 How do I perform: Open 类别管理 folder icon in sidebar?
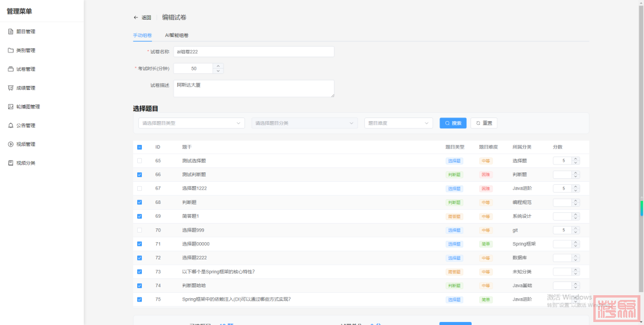[x=10, y=51]
